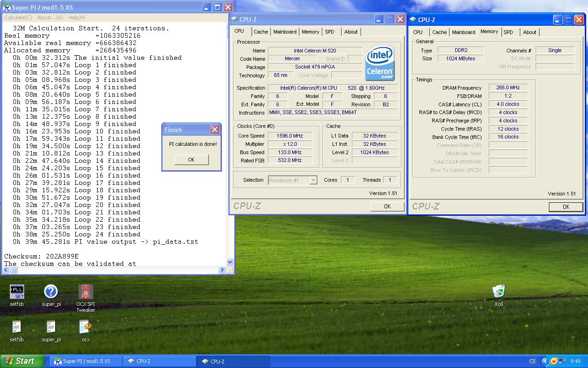The image size is (588, 368).
Task: Click the Multiplier x 12.0 value
Action: [289, 144]
